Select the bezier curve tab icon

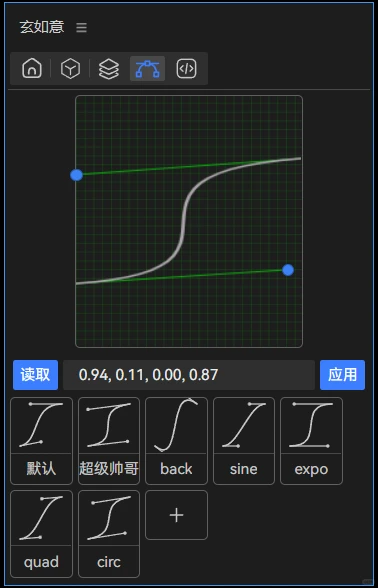[147, 69]
